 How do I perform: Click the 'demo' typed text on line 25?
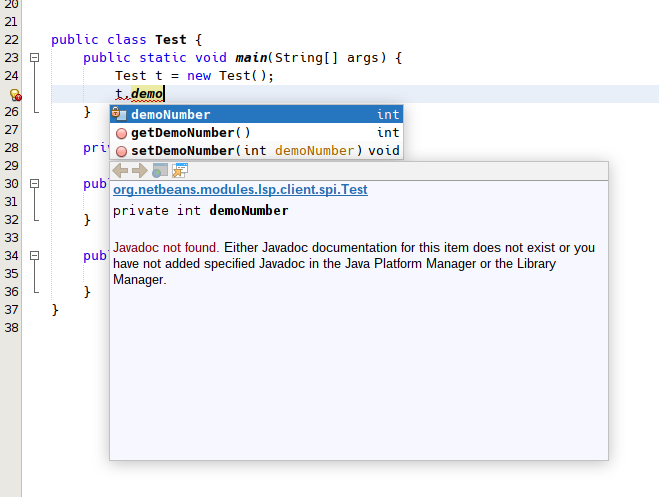(x=147, y=93)
